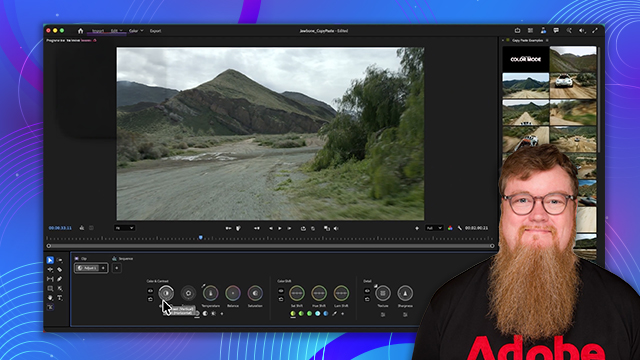The width and height of the screenshot is (640, 360).
Task: Toggle Color Shift visibility eye
Action: [x=281, y=291]
